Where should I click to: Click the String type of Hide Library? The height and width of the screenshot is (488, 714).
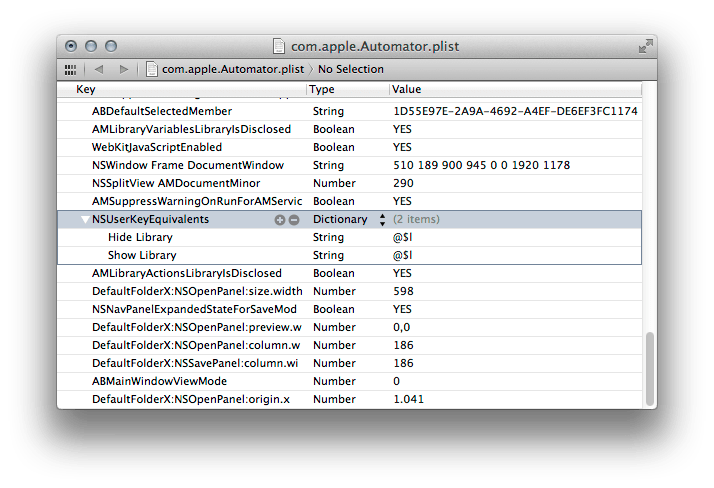328,237
